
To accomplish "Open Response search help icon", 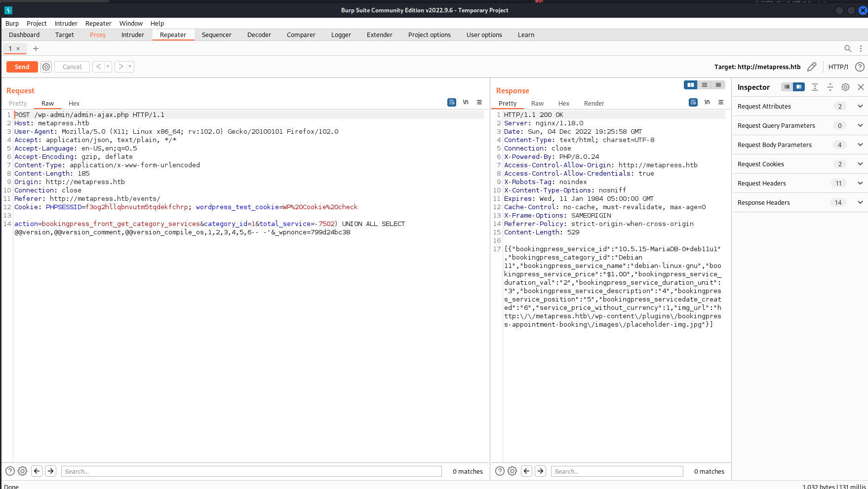I will click(x=500, y=471).
